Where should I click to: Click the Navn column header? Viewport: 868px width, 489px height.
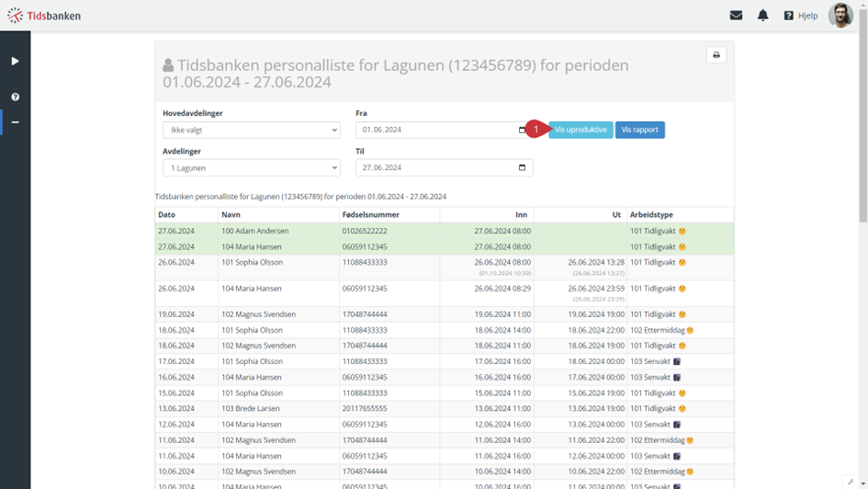pyautogui.click(x=231, y=215)
